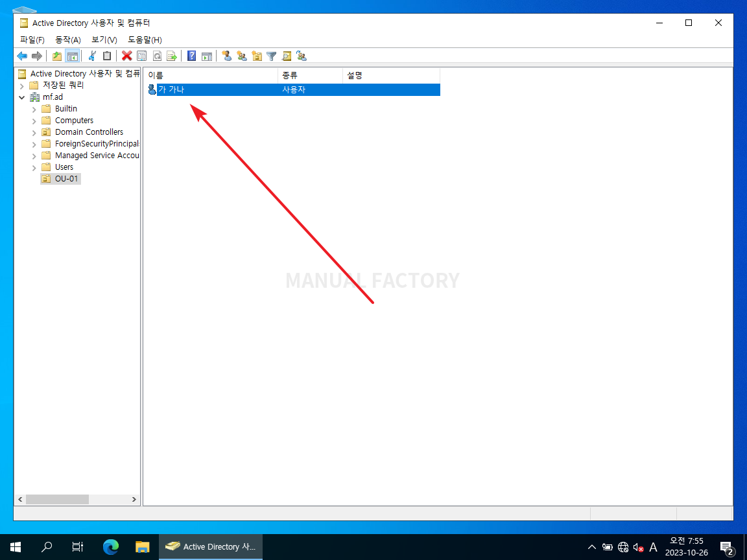Image resolution: width=747 pixels, height=560 pixels.
Task: Click the Back arrow toolbar button
Action: [22, 56]
